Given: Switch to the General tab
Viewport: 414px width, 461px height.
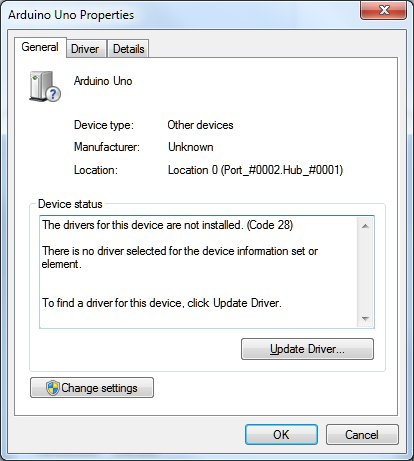Looking at the screenshot, I should 40,47.
